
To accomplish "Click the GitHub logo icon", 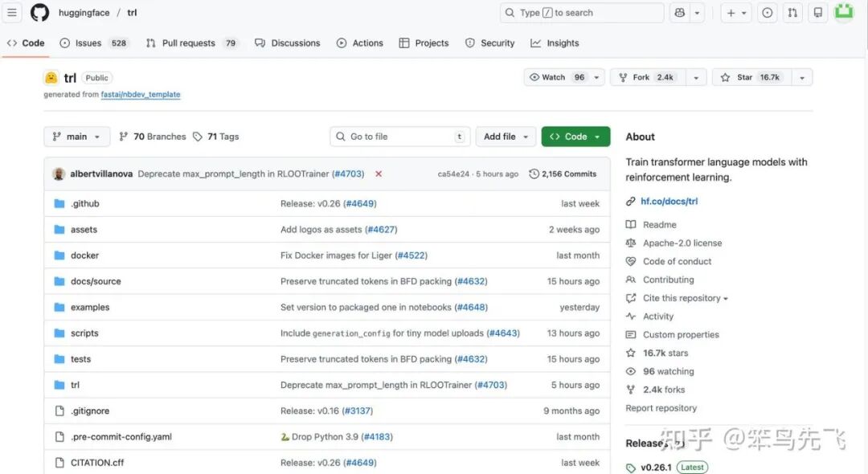I will (39, 13).
